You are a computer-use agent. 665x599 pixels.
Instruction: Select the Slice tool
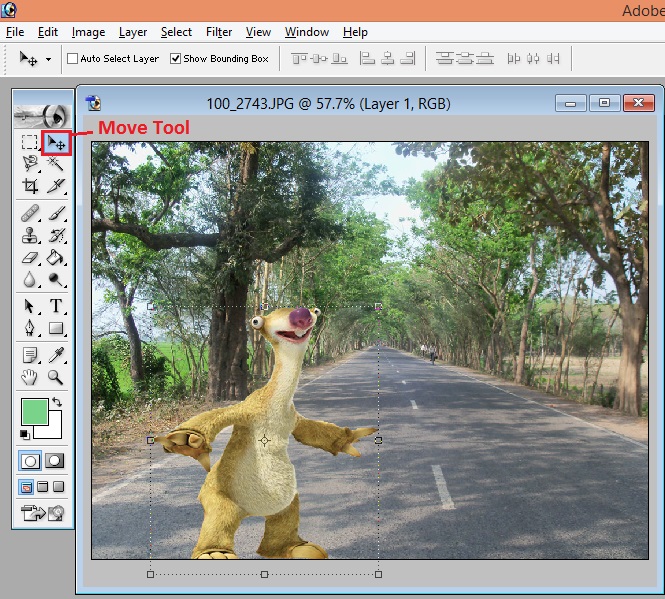pos(56,185)
